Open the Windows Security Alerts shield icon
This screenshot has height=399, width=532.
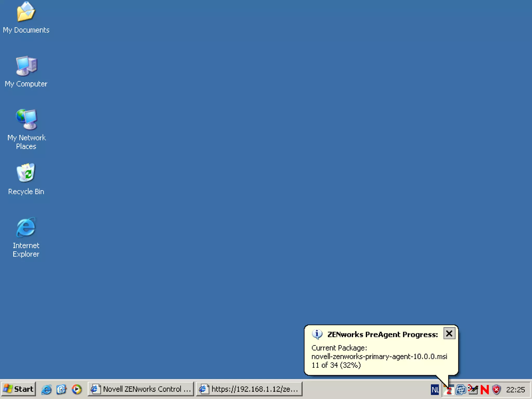click(x=496, y=390)
